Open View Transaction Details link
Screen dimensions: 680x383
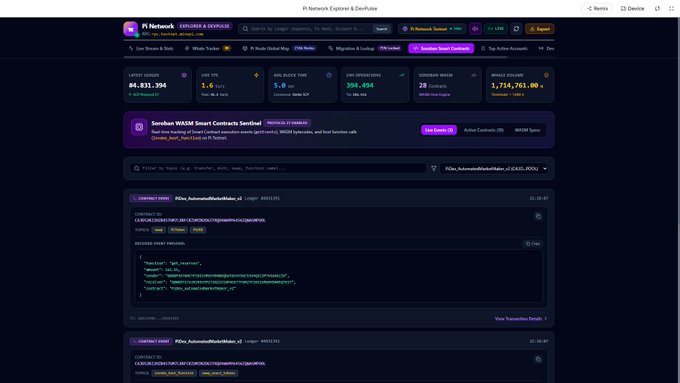[521, 319]
